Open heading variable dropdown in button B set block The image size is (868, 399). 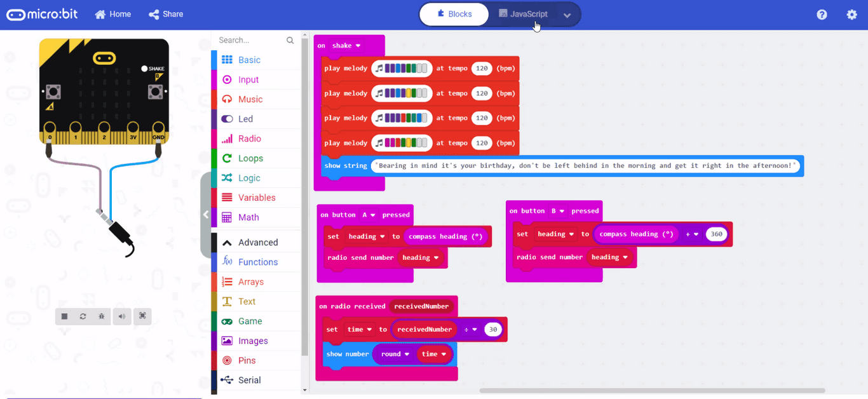click(556, 234)
